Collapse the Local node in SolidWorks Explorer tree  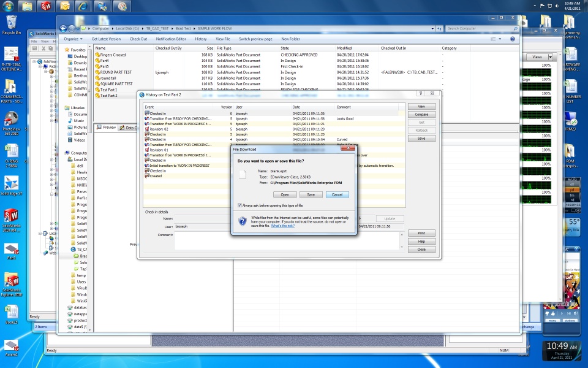coord(40,234)
